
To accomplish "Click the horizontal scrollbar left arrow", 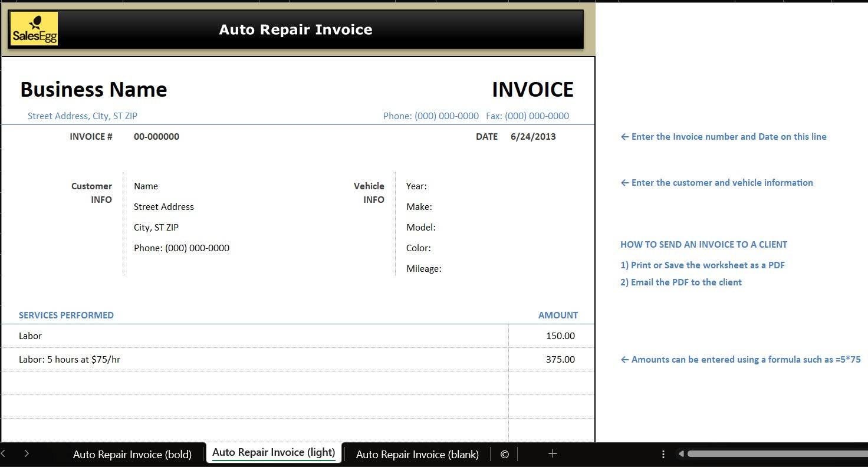I will click(x=681, y=454).
